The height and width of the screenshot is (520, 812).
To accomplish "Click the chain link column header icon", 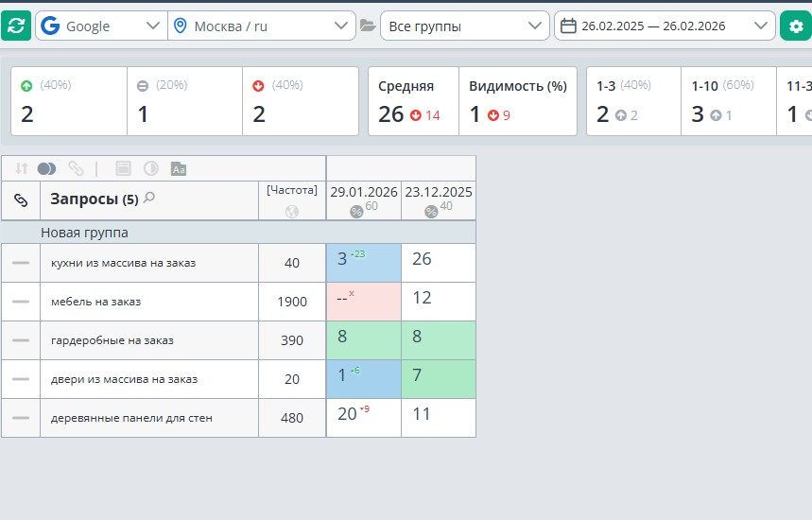I will [21, 200].
